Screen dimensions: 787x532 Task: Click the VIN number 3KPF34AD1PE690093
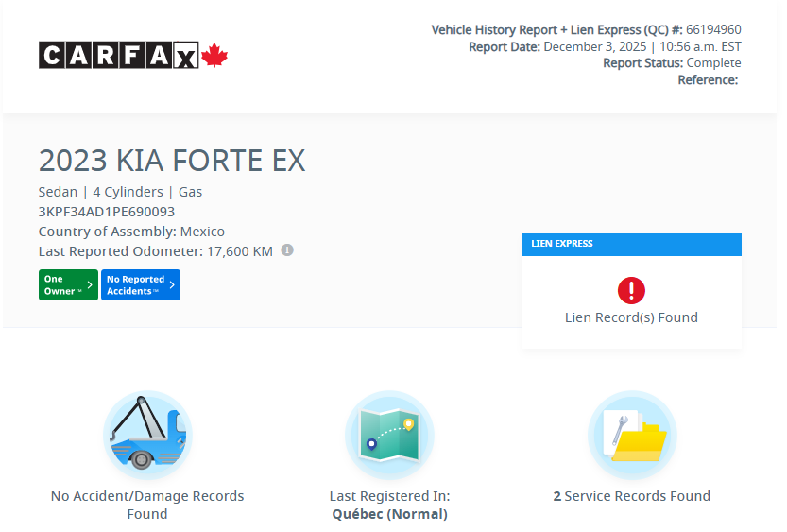tap(107, 212)
